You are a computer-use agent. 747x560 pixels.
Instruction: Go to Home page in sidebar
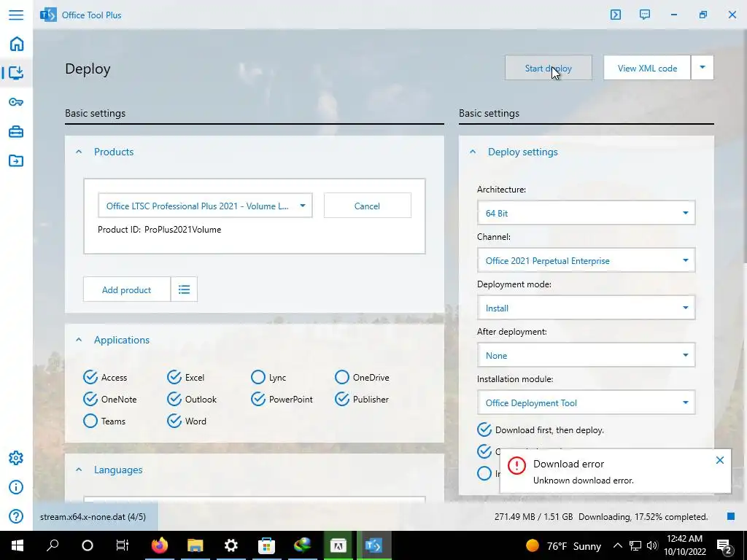point(16,44)
